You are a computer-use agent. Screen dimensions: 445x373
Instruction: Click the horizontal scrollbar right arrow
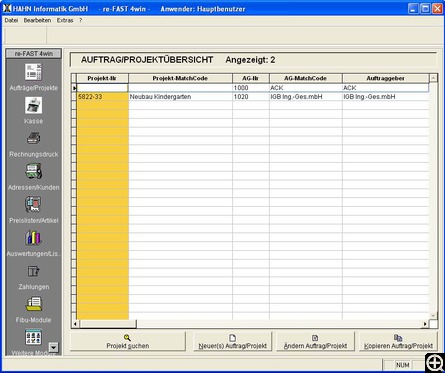pos(425,324)
